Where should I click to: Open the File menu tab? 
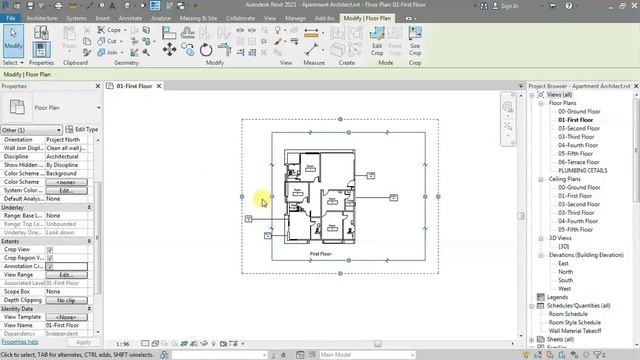[11, 18]
